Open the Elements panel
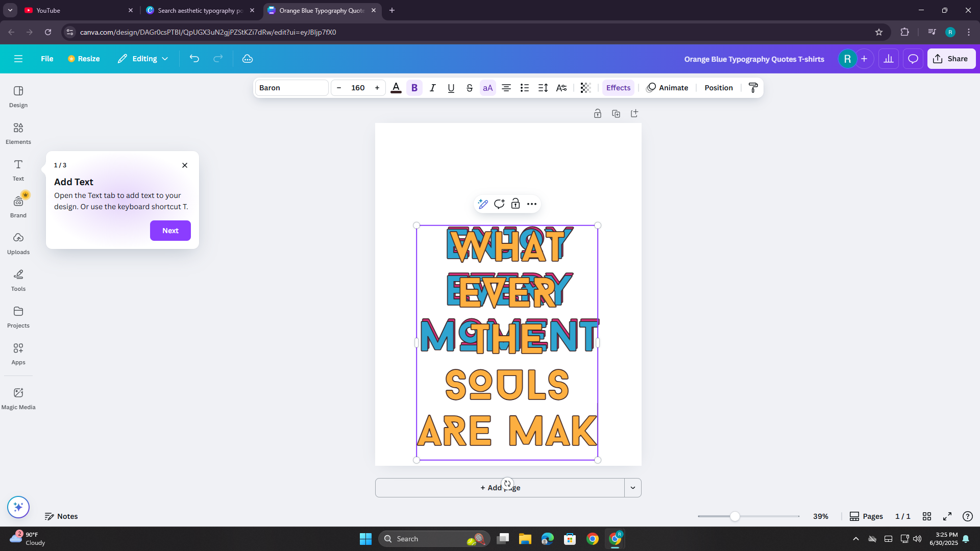Screen dimensions: 980x551 (18, 133)
